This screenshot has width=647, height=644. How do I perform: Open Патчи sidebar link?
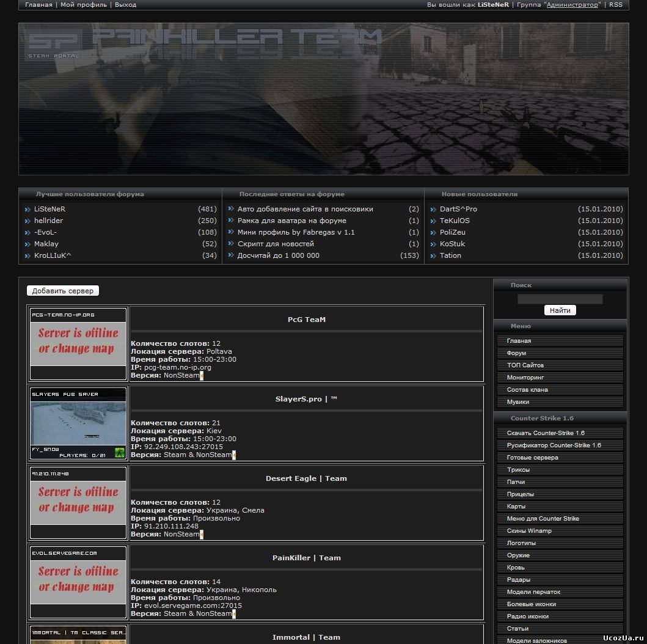560,482
